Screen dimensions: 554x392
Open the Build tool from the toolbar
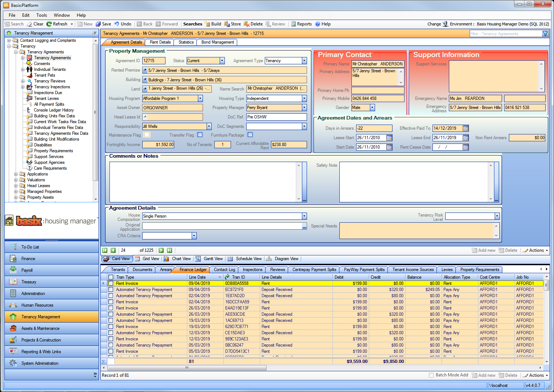click(x=213, y=24)
